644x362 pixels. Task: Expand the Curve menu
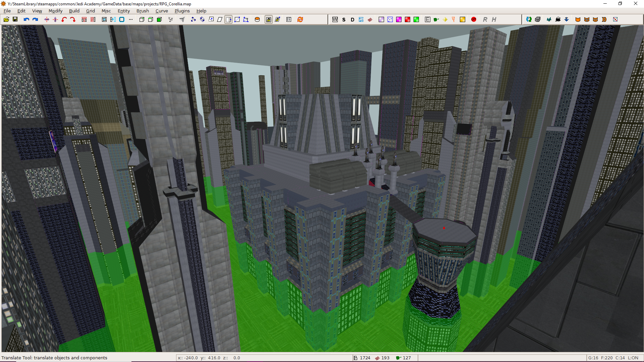point(162,11)
